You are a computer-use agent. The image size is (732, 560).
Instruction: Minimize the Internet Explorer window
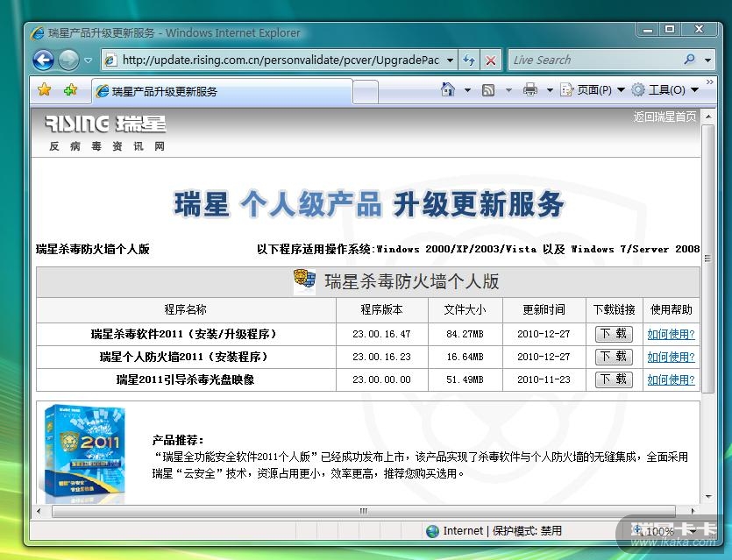tap(647, 30)
